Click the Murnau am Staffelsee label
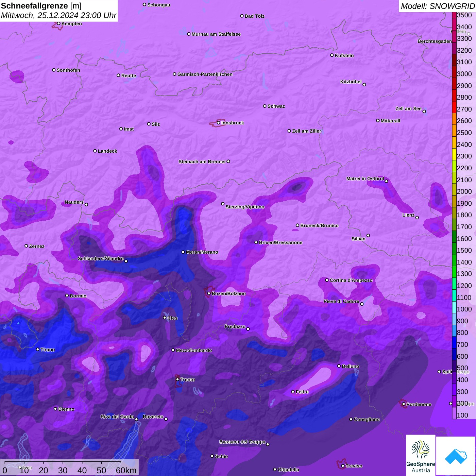The height and width of the screenshot is (476, 476). (x=216, y=34)
